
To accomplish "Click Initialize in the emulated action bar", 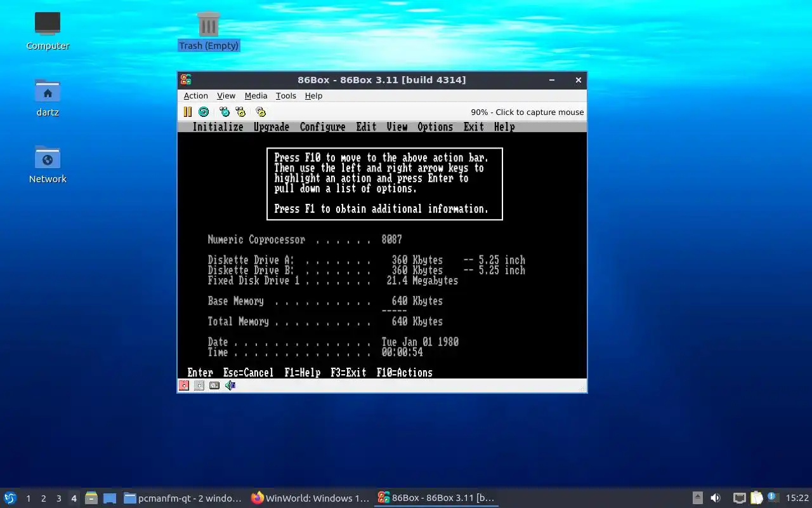I will click(218, 127).
